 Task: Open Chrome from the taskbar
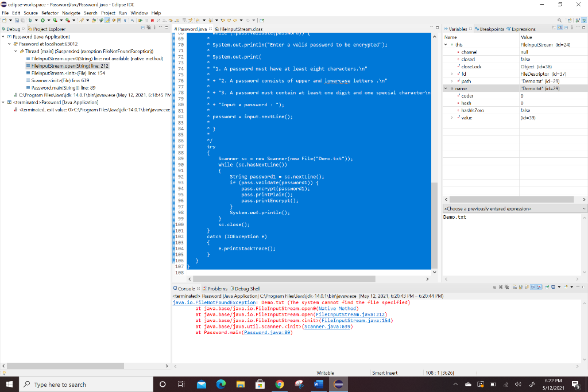click(280, 384)
